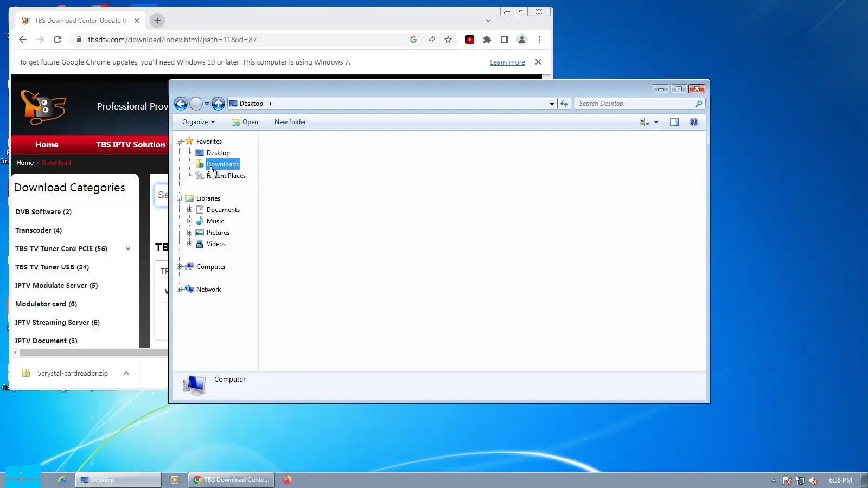Collapse the Favorites tree node
868x488 pixels.
(x=179, y=142)
